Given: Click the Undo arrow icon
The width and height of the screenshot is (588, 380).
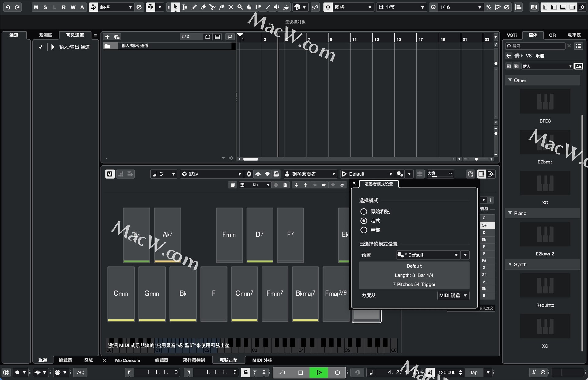Looking at the screenshot, I should tap(8, 7).
